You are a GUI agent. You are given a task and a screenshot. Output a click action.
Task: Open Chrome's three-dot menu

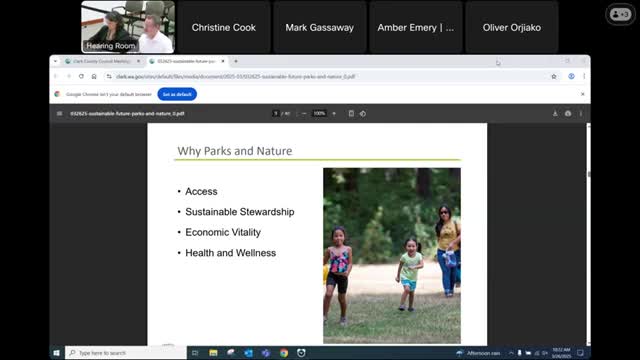(x=584, y=76)
